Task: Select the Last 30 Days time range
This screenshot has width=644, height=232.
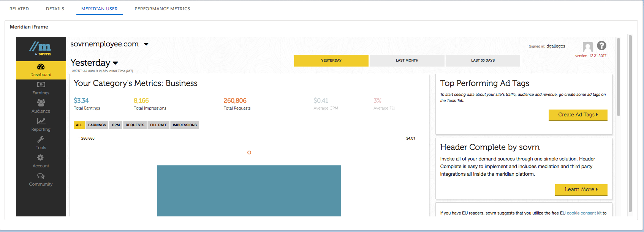Action: [483, 60]
